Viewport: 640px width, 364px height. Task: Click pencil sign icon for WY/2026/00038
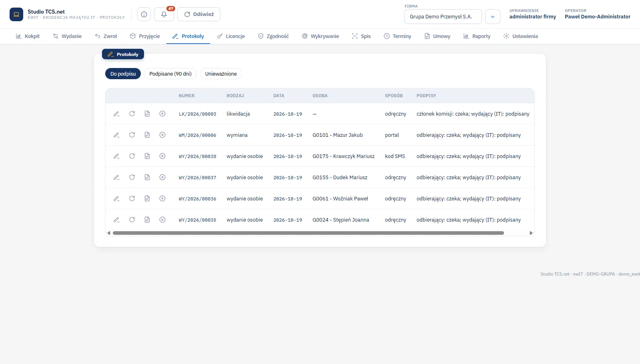click(116, 156)
